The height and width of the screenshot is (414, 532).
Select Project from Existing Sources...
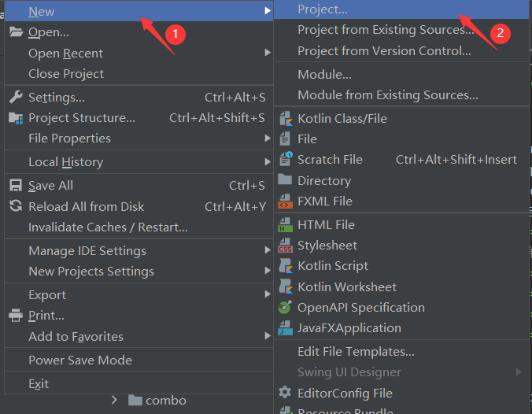click(x=401, y=30)
